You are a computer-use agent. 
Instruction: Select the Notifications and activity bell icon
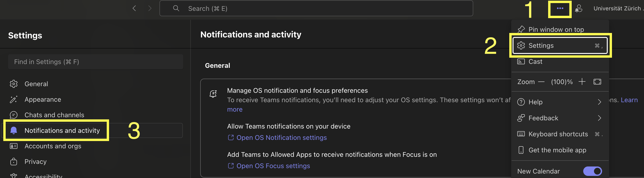[14, 130]
